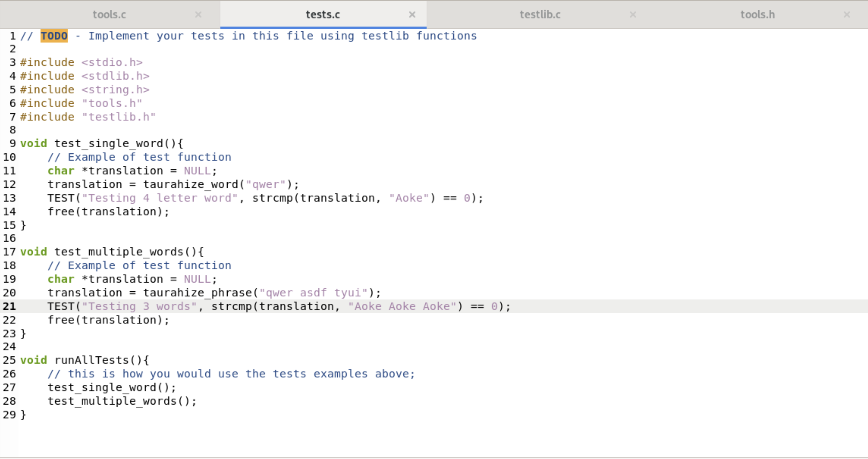Image resolution: width=868 pixels, height=459 pixels.
Task: Close the tools.c tab
Action: point(199,14)
